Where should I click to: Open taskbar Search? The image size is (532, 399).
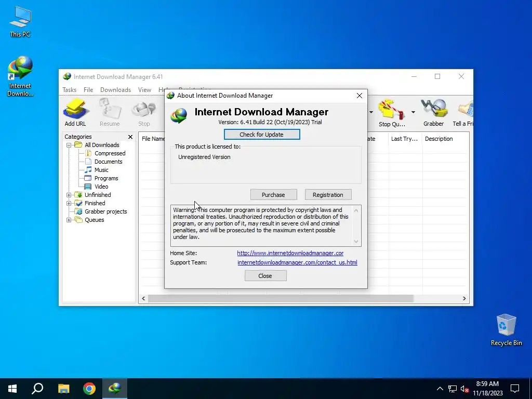37,389
